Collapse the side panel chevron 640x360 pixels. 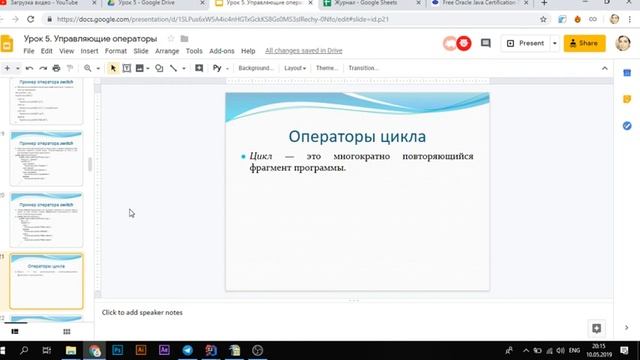click(x=627, y=327)
